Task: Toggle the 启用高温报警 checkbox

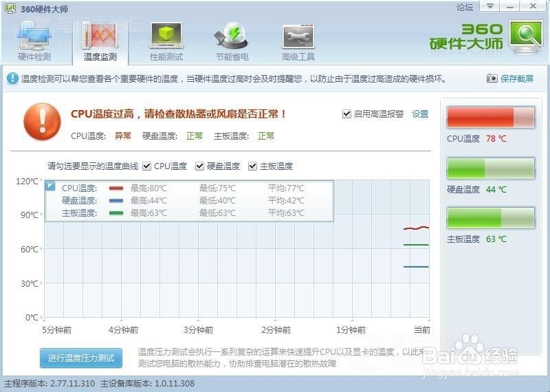Action: click(x=346, y=114)
